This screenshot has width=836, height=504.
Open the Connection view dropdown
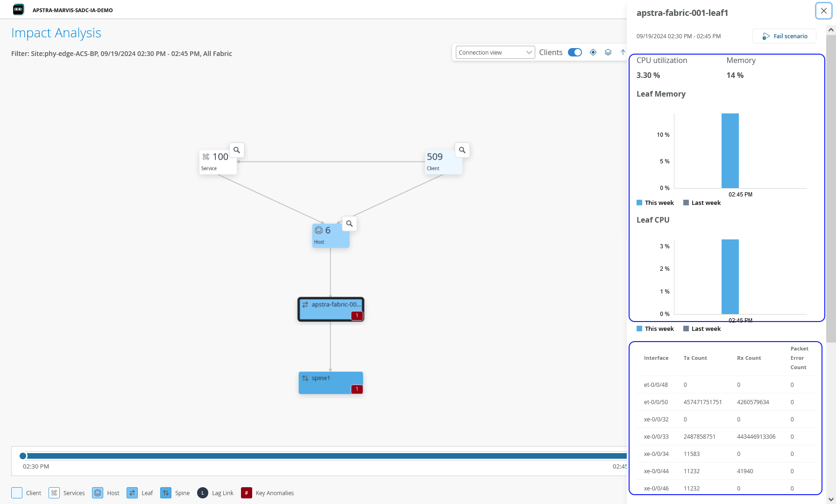[x=495, y=52]
